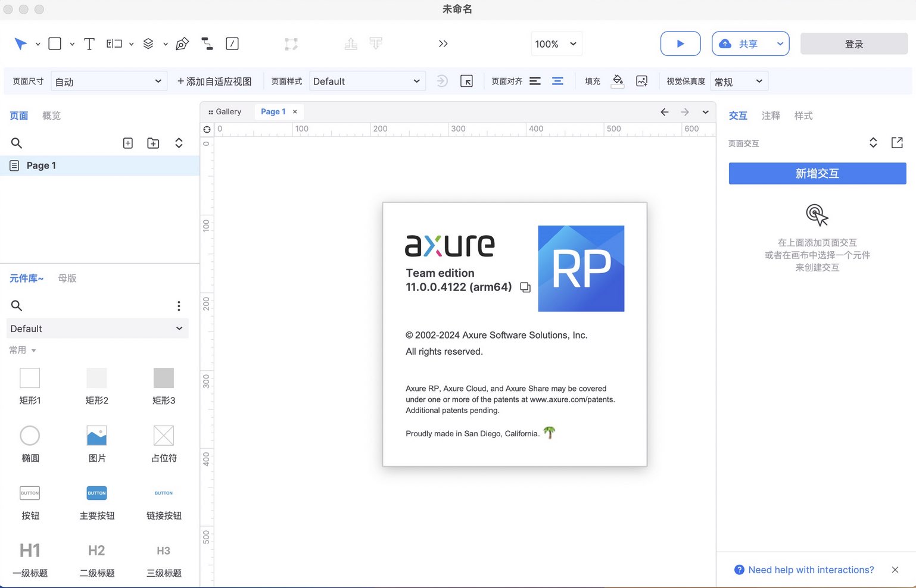The width and height of the screenshot is (916, 588).
Task: Open the share options dropdown arrow
Action: click(x=780, y=44)
